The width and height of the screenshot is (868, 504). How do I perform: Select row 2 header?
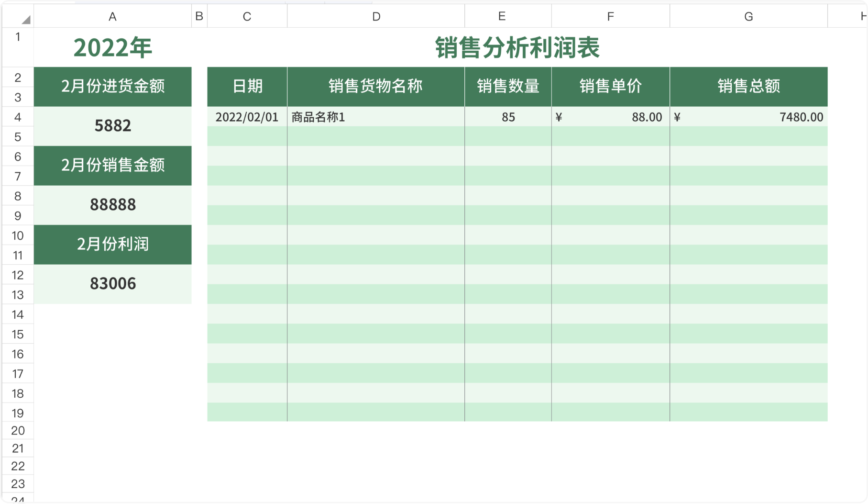18,77
